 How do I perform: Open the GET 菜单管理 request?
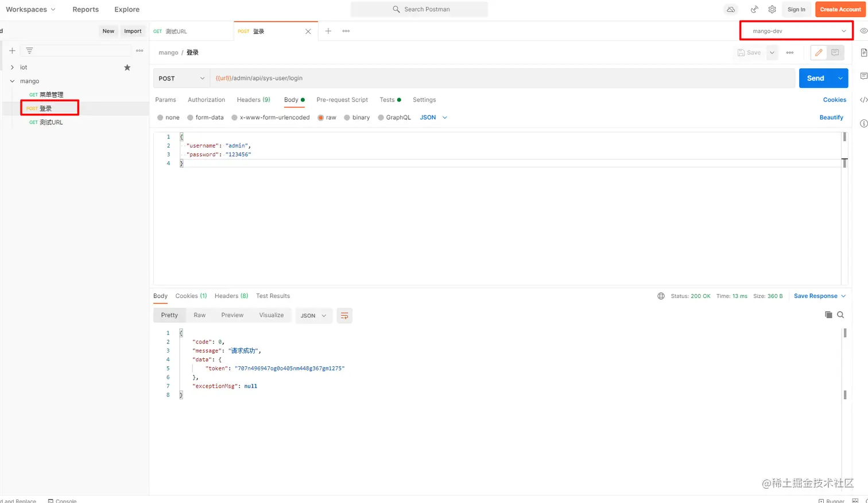tap(46, 95)
